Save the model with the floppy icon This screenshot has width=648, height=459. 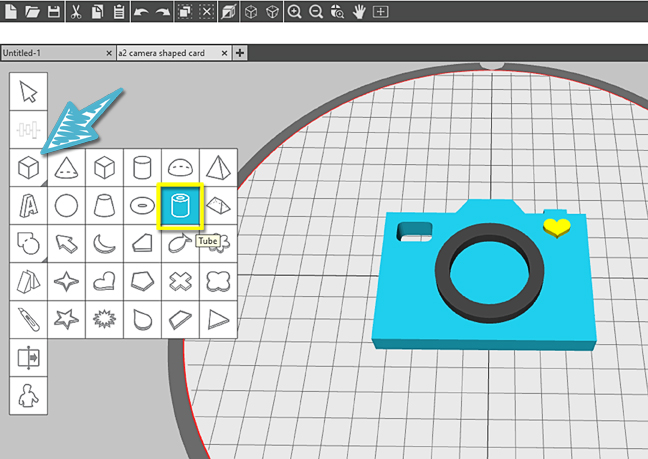(x=54, y=12)
